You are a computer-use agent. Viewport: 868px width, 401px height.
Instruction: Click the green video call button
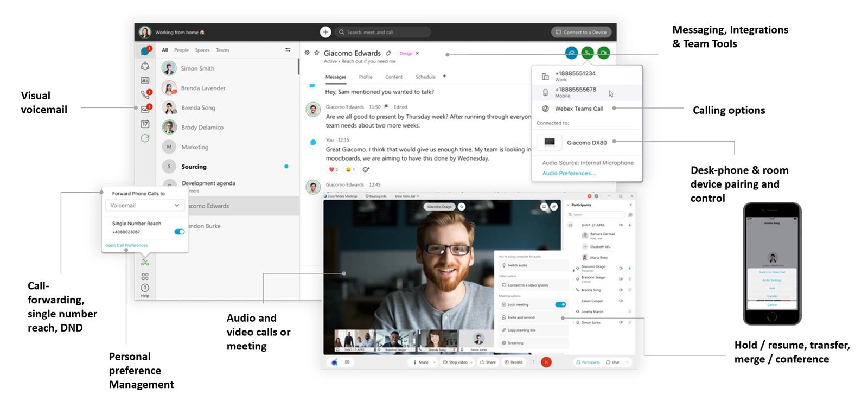tap(604, 53)
